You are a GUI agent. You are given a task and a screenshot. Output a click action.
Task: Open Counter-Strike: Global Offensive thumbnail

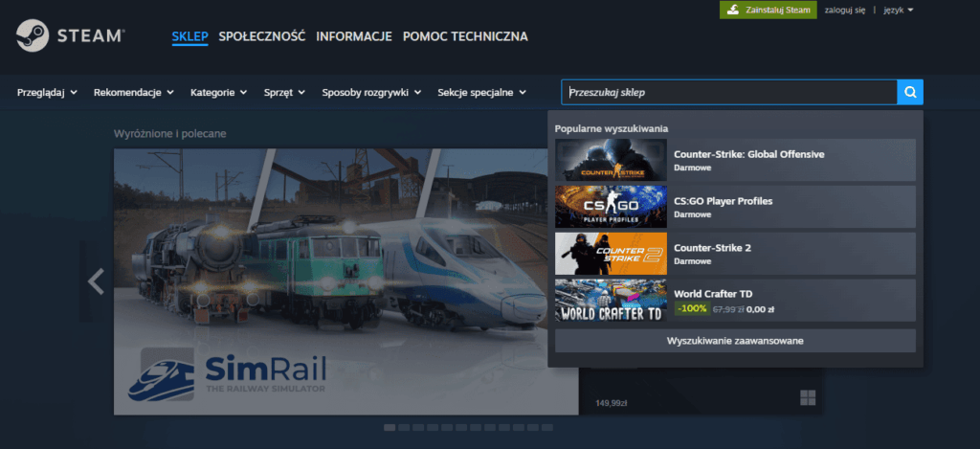(611, 160)
